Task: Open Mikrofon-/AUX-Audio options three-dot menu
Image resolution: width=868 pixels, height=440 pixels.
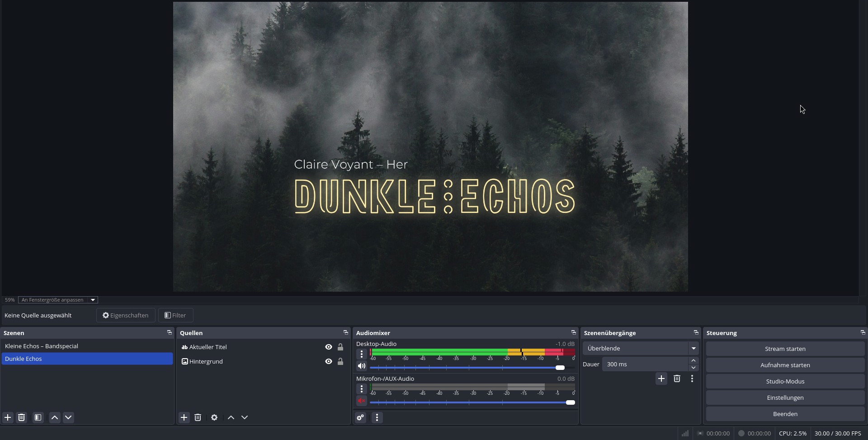Action: click(x=362, y=389)
